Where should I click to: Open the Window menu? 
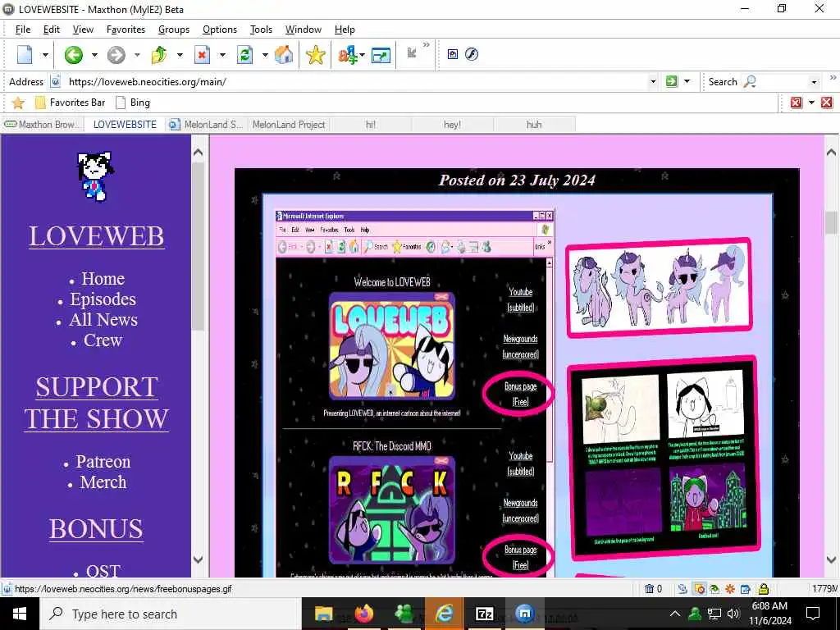pos(304,30)
